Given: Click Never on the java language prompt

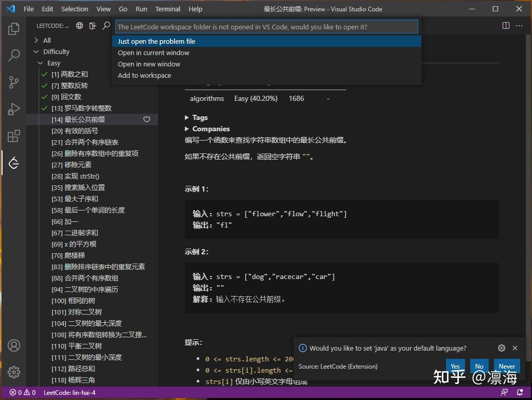Looking at the screenshot, I should tap(506, 366).
